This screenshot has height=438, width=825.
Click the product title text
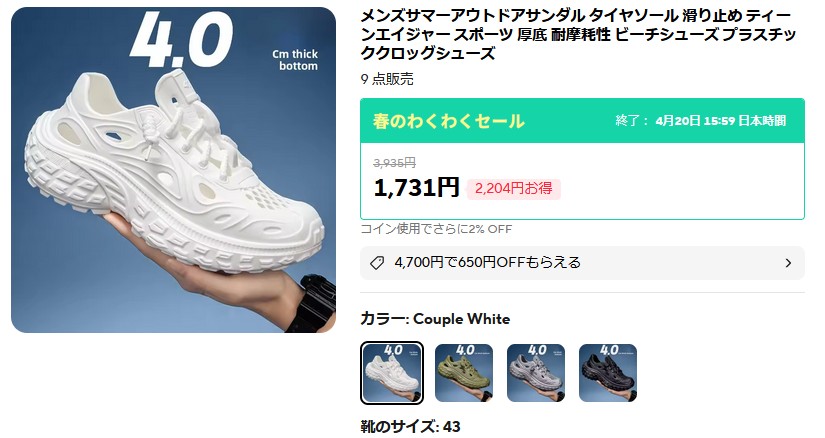click(x=578, y=34)
